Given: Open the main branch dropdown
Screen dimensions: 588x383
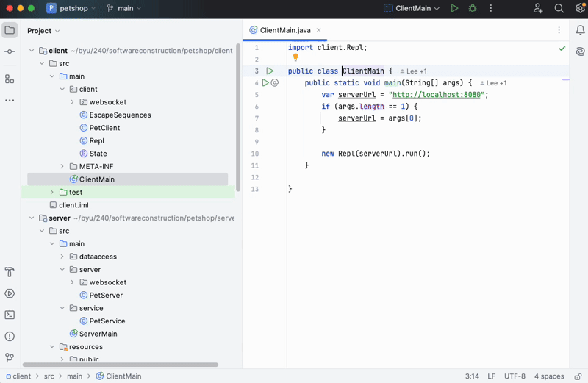Looking at the screenshot, I should pyautogui.click(x=124, y=8).
